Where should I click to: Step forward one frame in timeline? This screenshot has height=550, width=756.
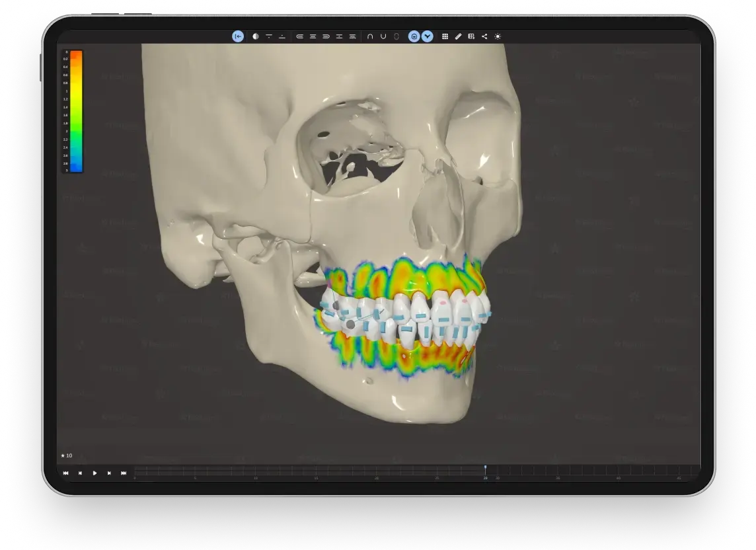coord(109,473)
